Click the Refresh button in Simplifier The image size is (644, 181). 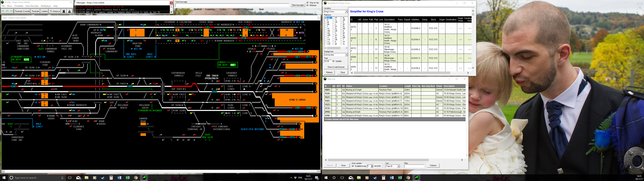(x=329, y=73)
